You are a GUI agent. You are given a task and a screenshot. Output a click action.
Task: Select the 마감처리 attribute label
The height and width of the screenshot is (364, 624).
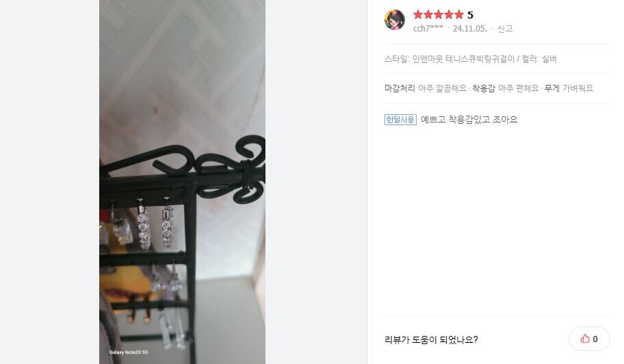coord(400,88)
